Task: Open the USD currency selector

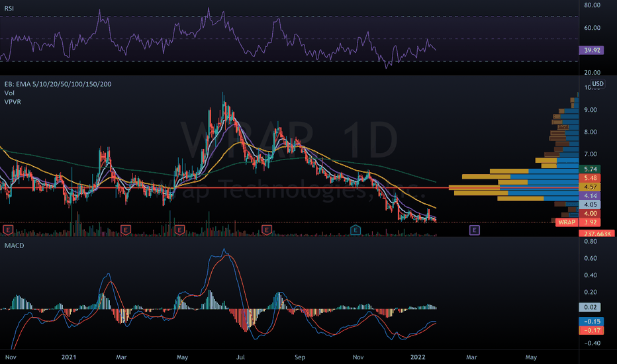Action: point(598,83)
